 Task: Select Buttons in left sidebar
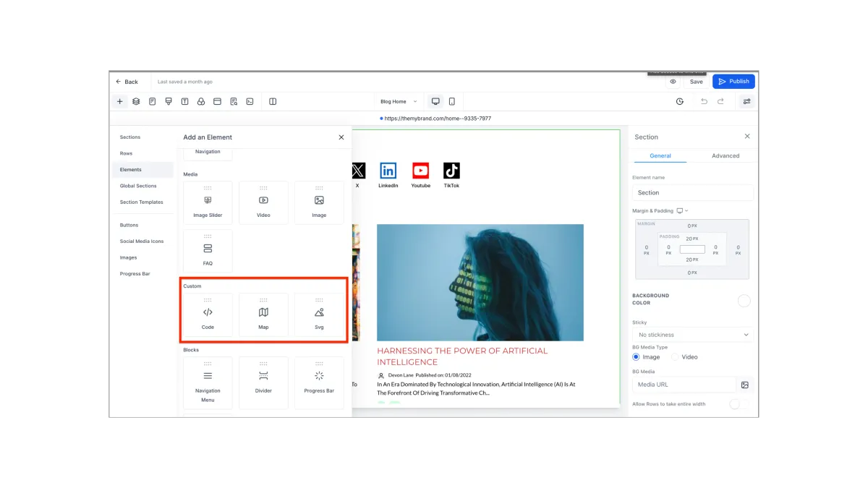point(129,225)
